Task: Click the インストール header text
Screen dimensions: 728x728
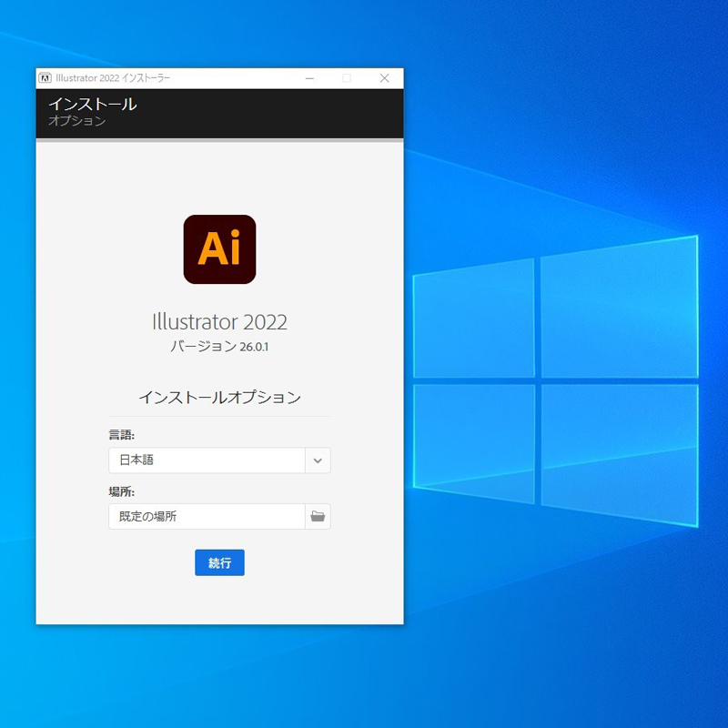Action: coord(92,105)
